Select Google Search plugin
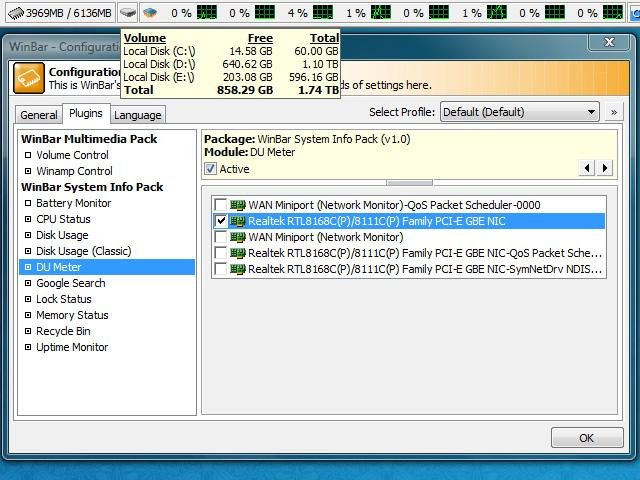 coord(71,283)
